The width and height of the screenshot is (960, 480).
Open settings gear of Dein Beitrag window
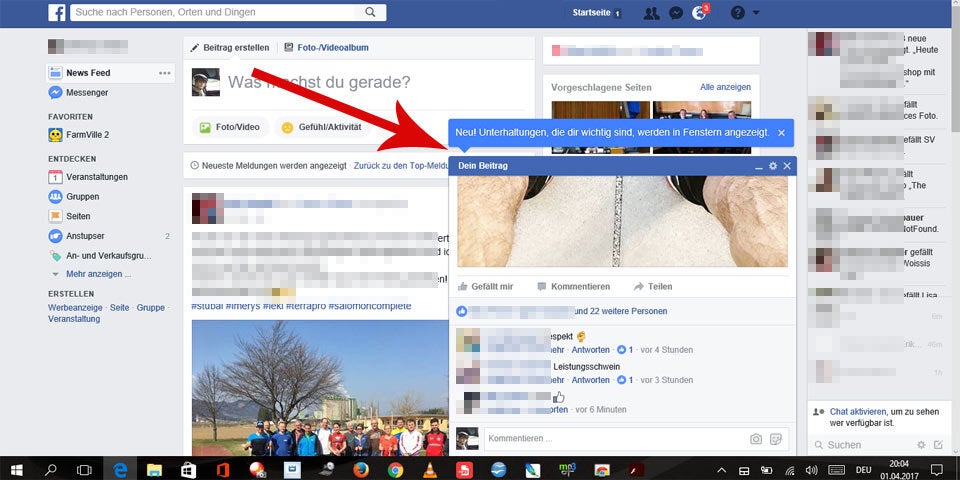pyautogui.click(x=773, y=166)
